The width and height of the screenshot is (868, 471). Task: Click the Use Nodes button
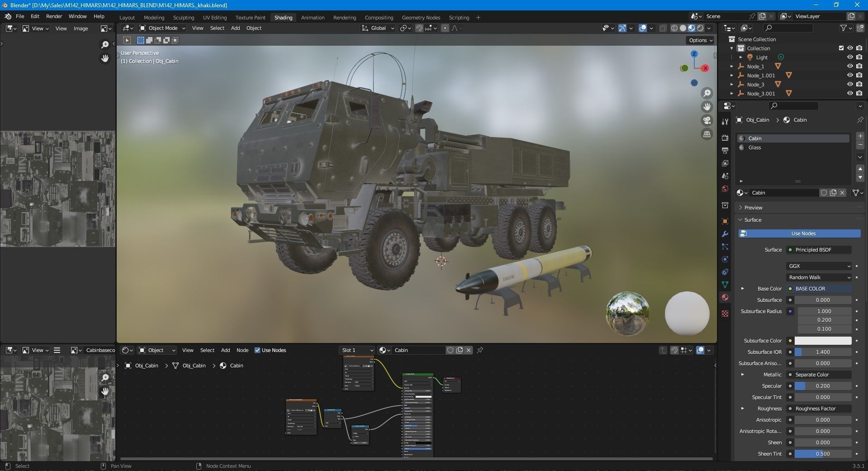point(799,233)
